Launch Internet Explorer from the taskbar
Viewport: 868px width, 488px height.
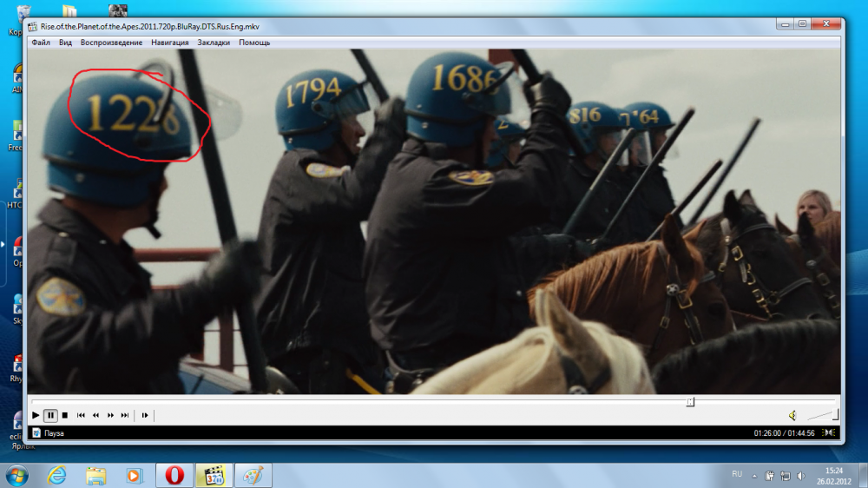click(x=56, y=475)
